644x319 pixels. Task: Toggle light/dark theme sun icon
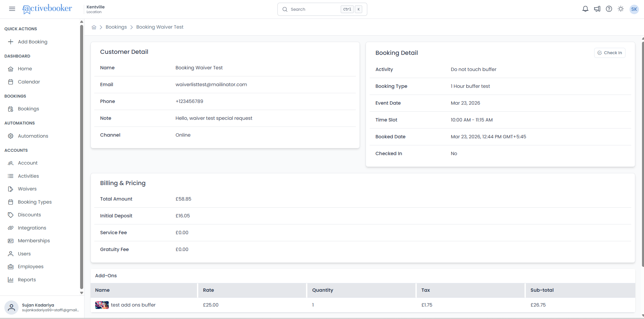tap(621, 9)
